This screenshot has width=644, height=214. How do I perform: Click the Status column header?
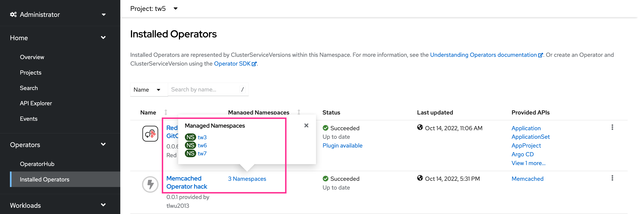click(331, 113)
